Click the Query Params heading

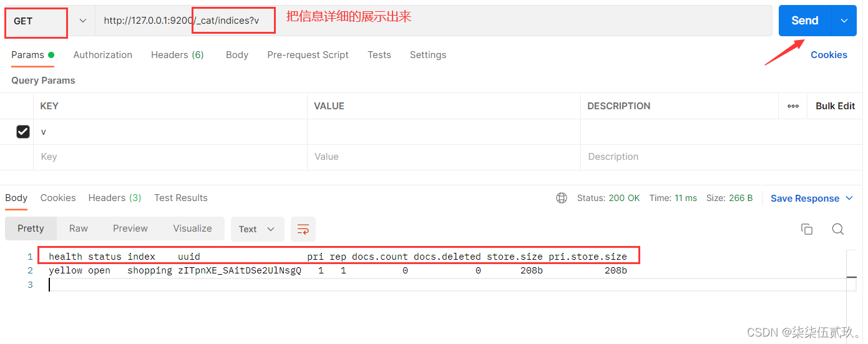(x=43, y=81)
